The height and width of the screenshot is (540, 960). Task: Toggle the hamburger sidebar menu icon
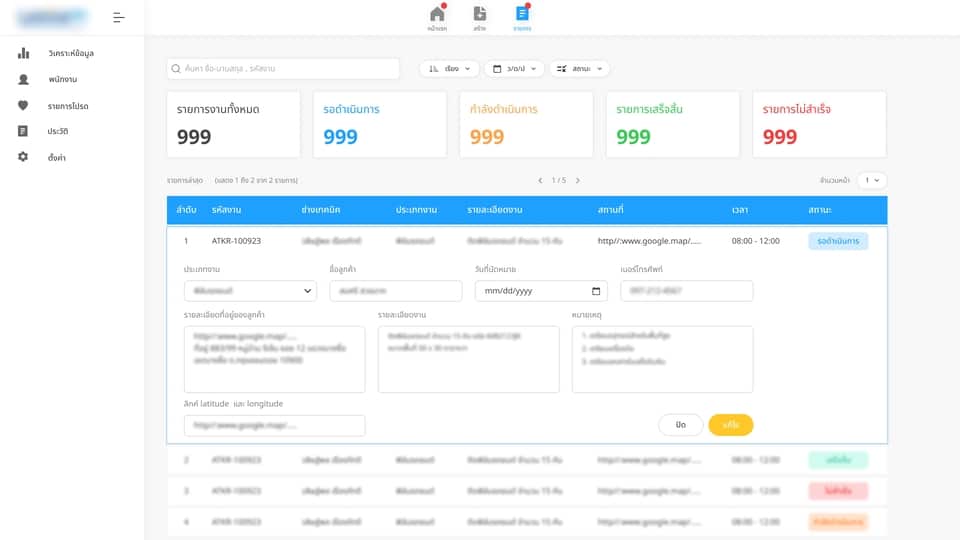pos(119,18)
